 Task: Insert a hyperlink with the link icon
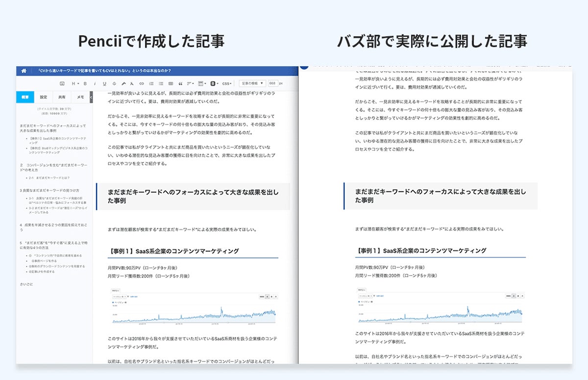click(x=142, y=84)
